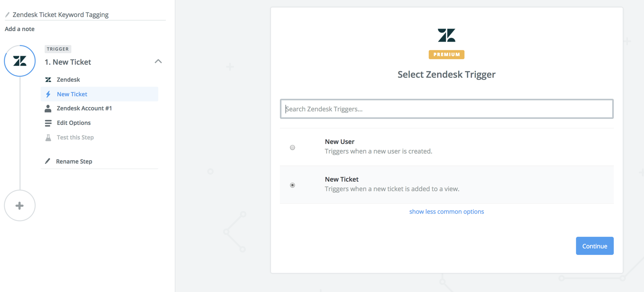Click the plus icon to add step
Screen dimensions: 644x292
click(20, 206)
